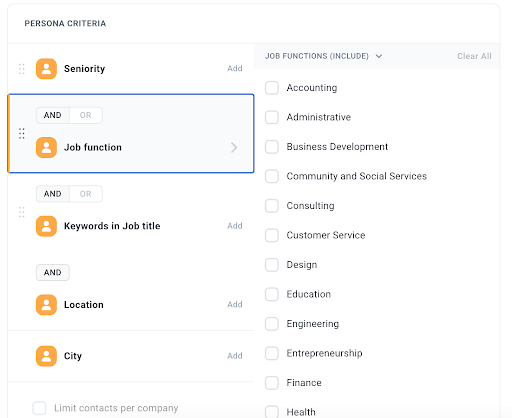Click the drag handle beside Job function
Screen dimensions: 512x418
[x=22, y=133]
